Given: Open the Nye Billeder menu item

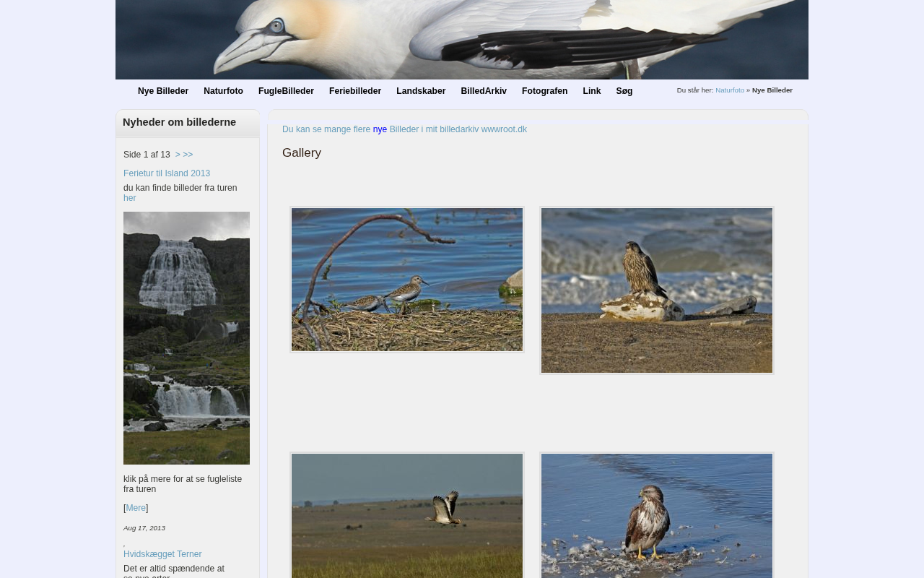Looking at the screenshot, I should 162,91.
